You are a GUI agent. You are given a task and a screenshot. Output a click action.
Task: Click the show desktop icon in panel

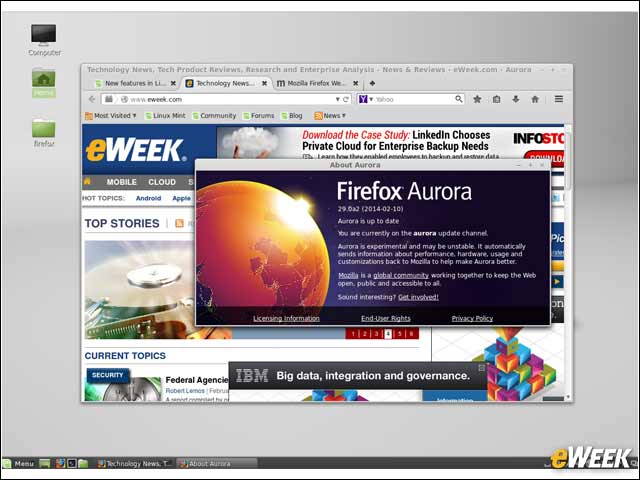(44, 463)
